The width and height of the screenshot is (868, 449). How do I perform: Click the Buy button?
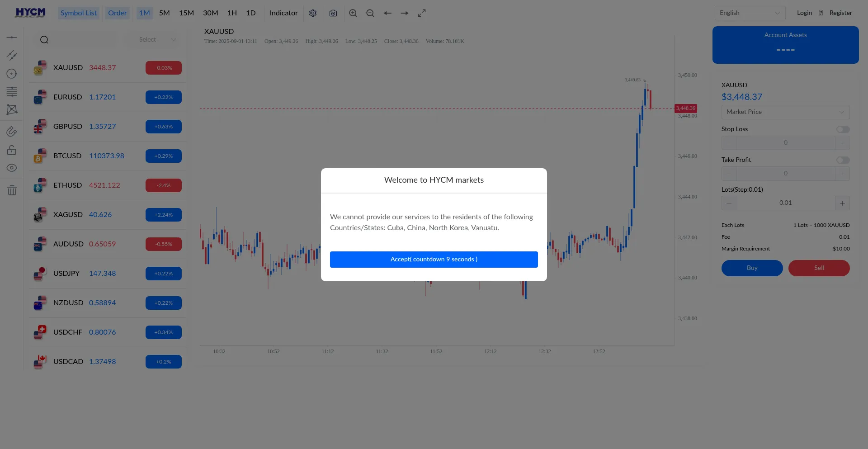click(752, 268)
